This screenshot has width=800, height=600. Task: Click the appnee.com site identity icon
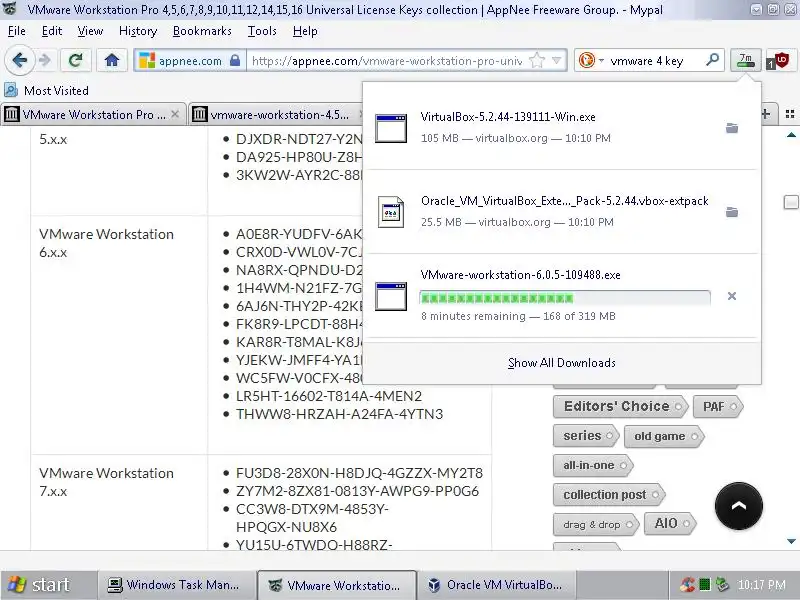(x=147, y=61)
